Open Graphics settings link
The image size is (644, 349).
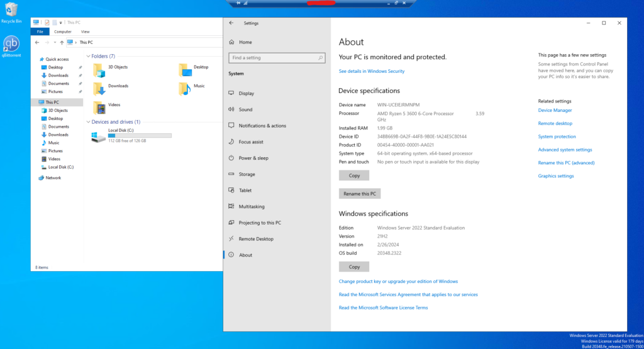556,175
